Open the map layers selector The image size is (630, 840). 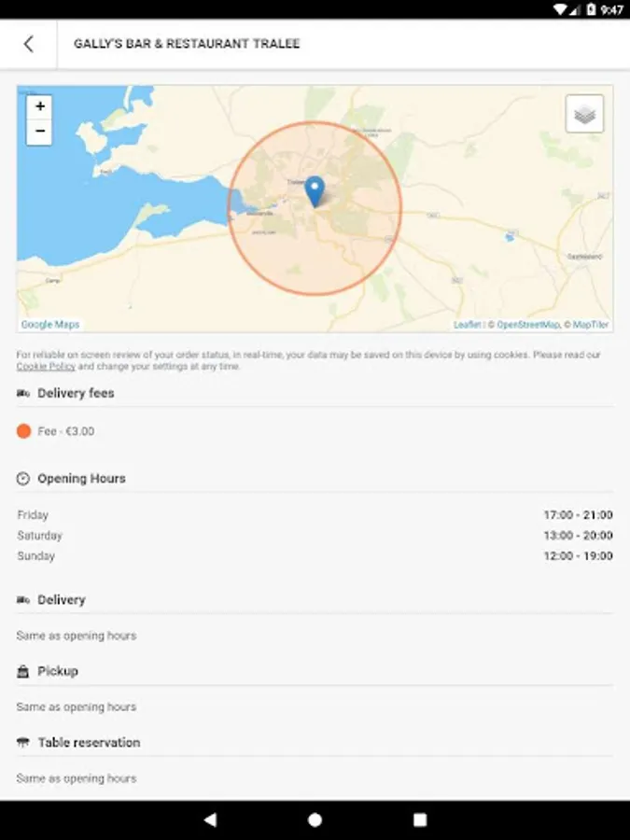pyautogui.click(x=584, y=114)
